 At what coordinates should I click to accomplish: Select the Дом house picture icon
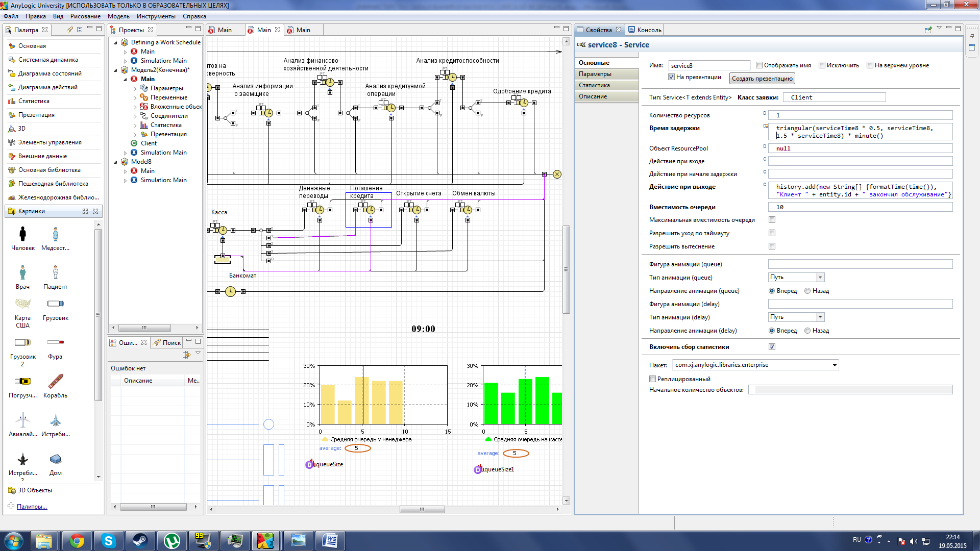pyautogui.click(x=55, y=460)
